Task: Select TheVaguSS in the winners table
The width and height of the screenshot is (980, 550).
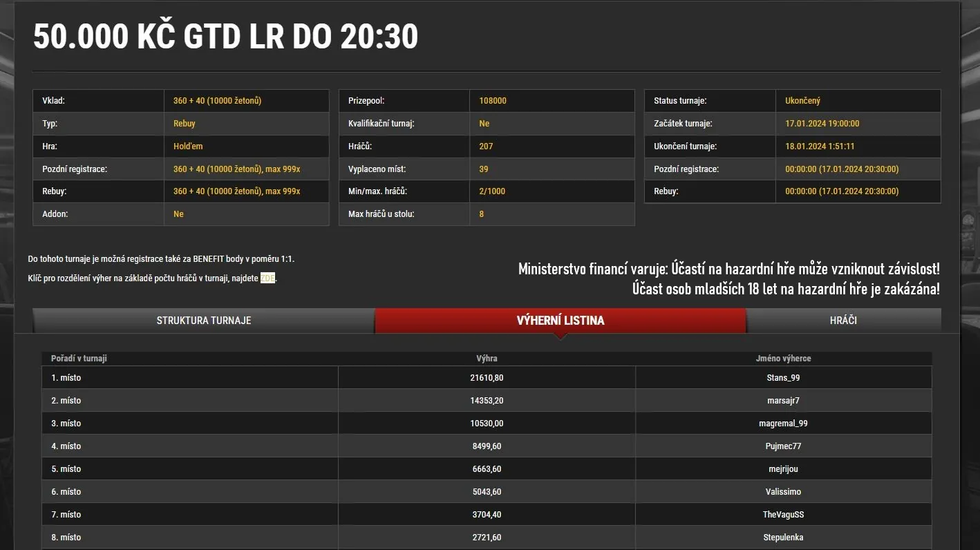Action: tap(783, 515)
